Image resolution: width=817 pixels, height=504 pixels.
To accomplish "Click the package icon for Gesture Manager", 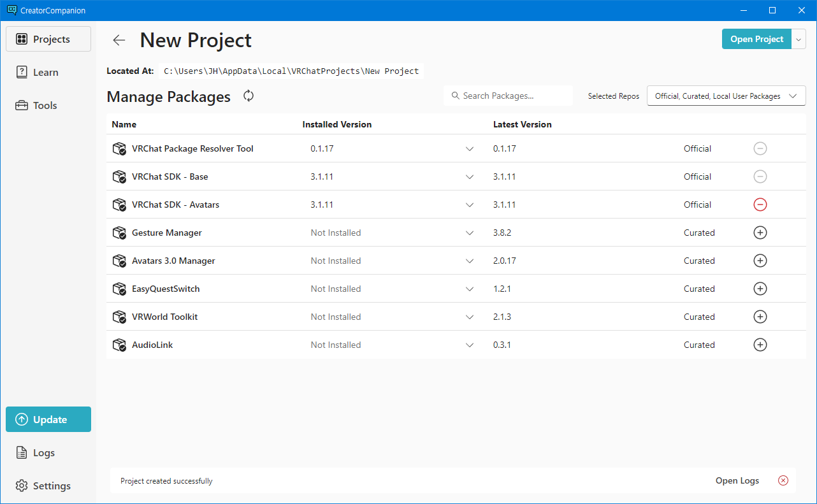I will [x=119, y=233].
